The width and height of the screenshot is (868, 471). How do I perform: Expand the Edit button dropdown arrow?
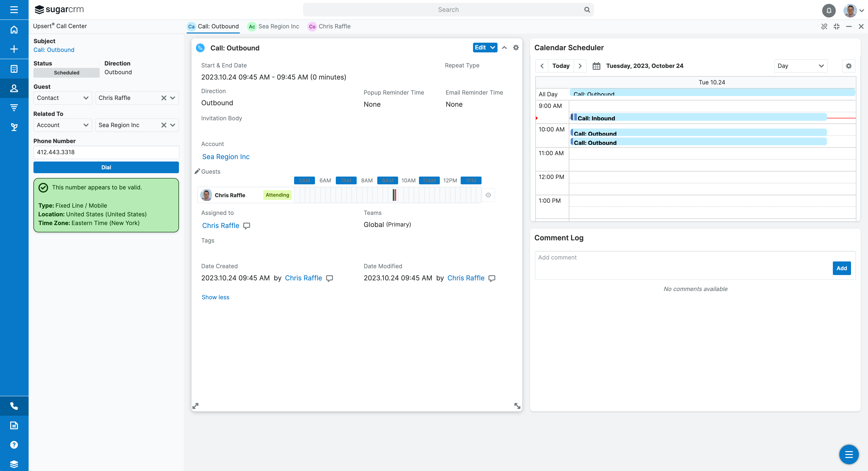pyautogui.click(x=493, y=48)
